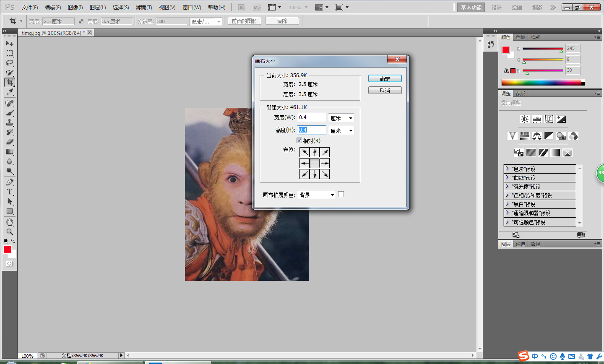Expand "色相/饱和度"预设 preset group

507,195
